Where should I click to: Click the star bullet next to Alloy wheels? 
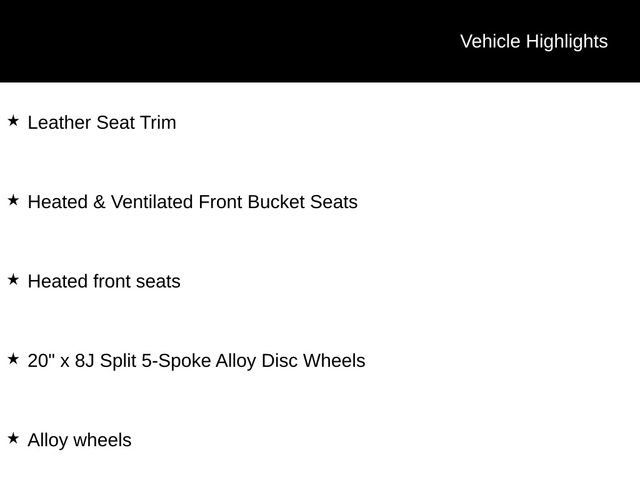pyautogui.click(x=13, y=438)
